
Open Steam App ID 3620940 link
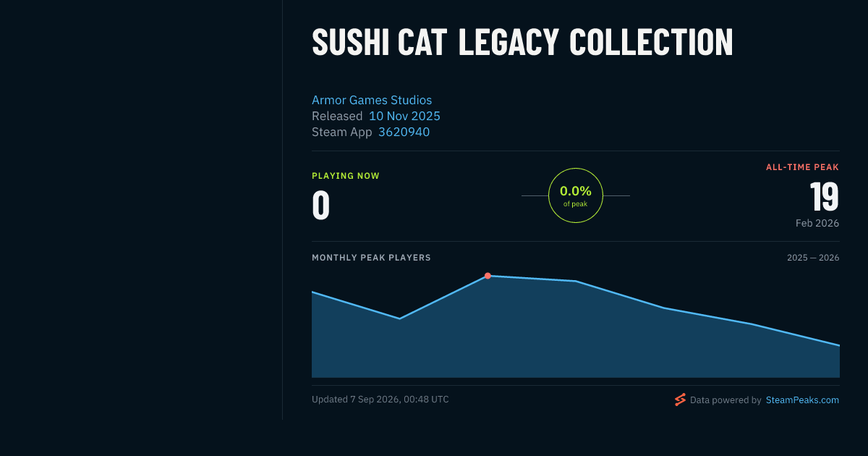click(x=404, y=132)
